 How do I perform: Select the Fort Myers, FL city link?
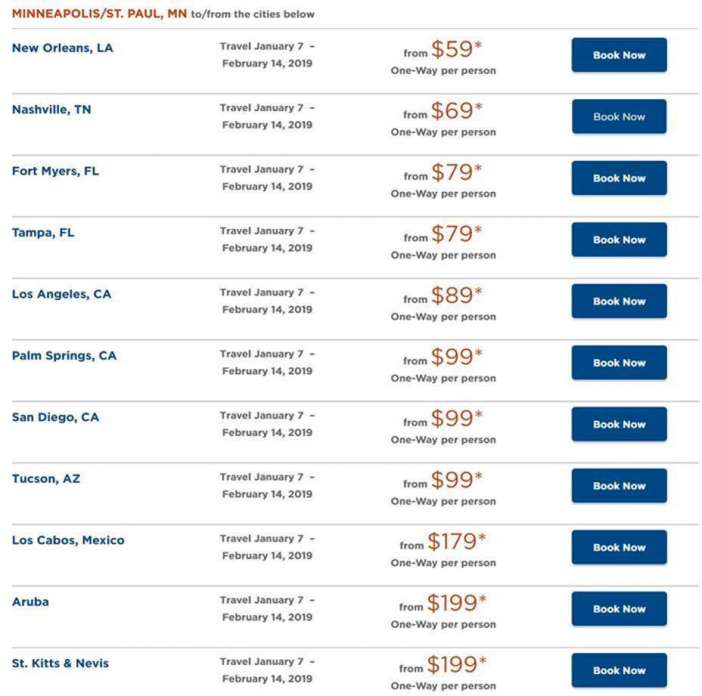click(x=55, y=171)
